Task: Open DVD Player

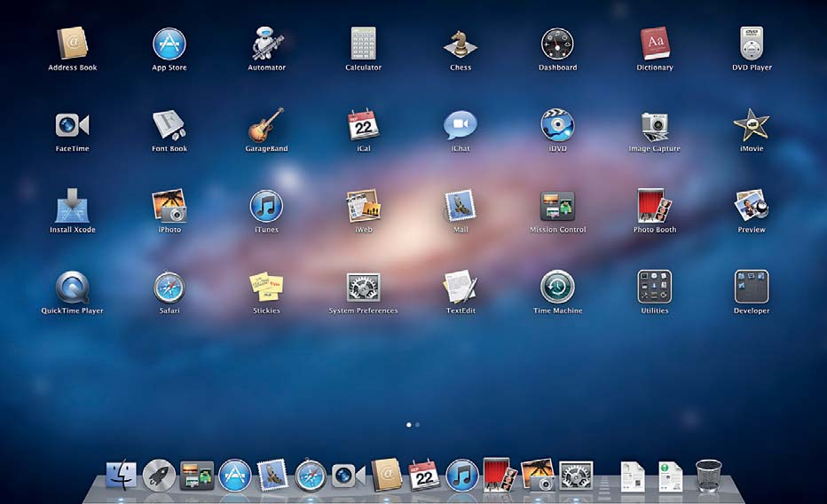Action: click(x=752, y=43)
